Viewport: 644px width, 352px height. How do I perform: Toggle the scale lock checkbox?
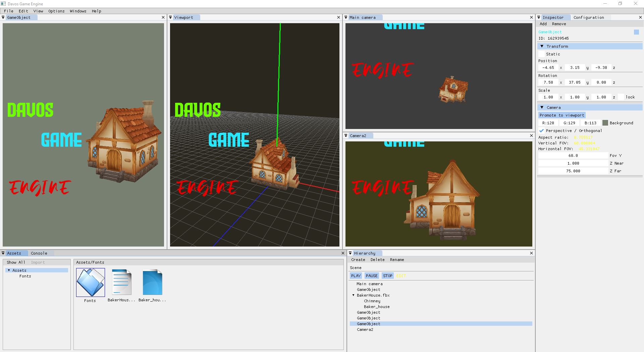tap(621, 97)
